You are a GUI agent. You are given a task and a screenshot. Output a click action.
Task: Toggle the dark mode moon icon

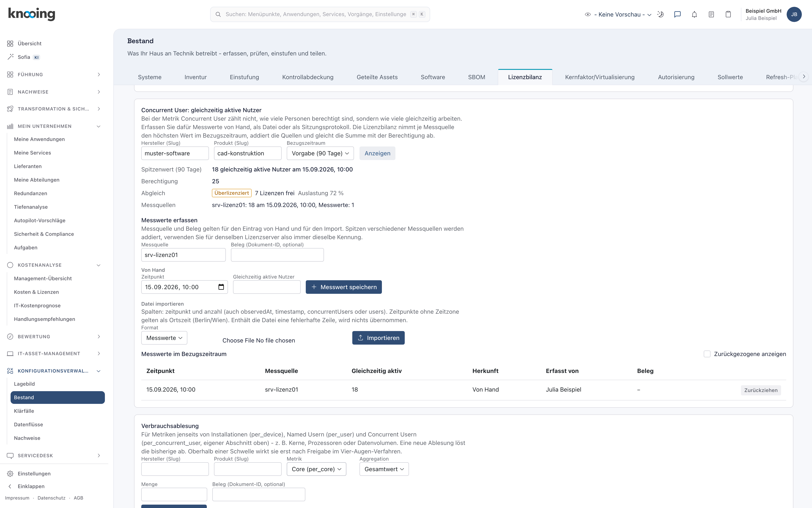tap(660, 14)
